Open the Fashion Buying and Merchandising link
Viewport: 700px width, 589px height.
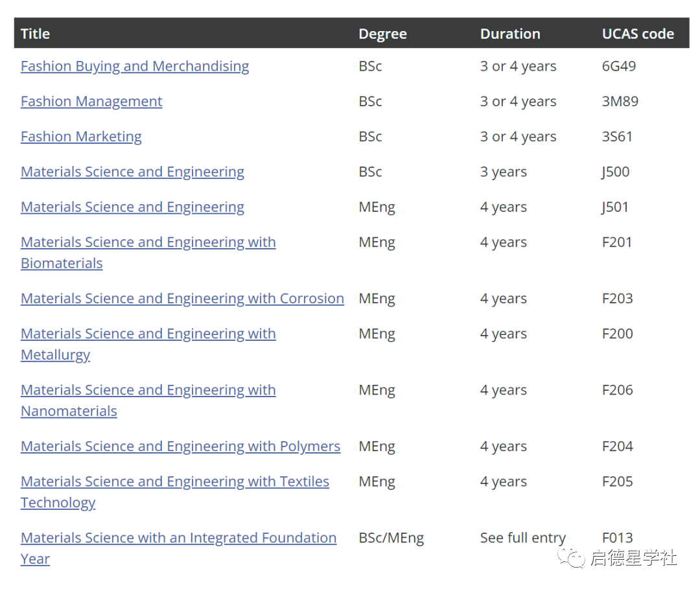[135, 66]
